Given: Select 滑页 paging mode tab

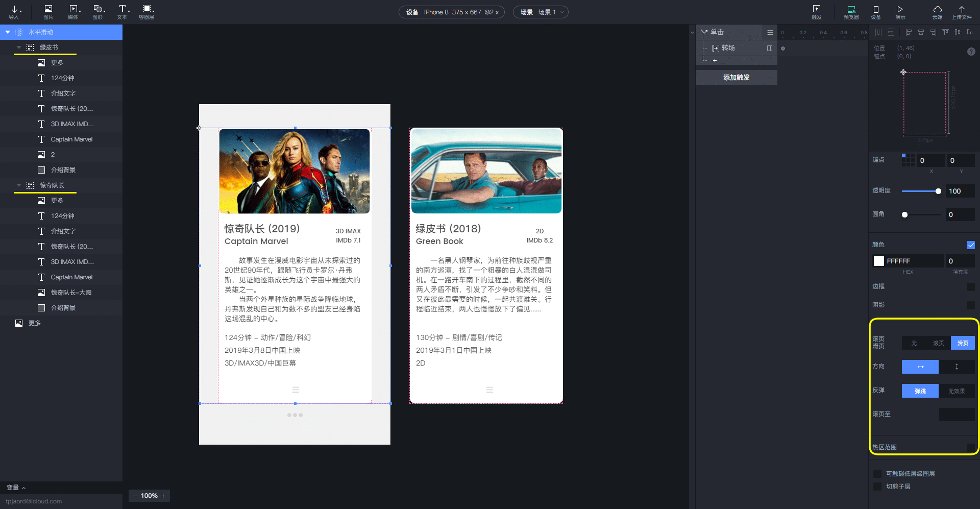Looking at the screenshot, I should [963, 343].
